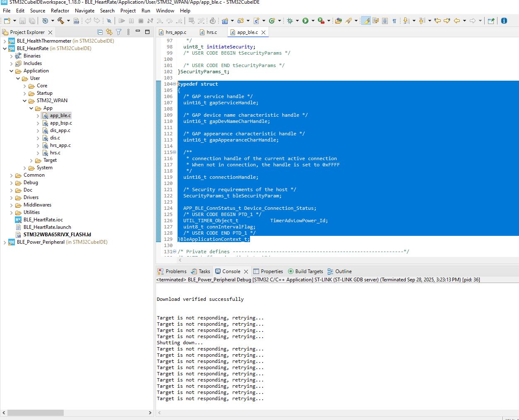
Task: Start debugging with the bug icon
Action: coord(290,21)
